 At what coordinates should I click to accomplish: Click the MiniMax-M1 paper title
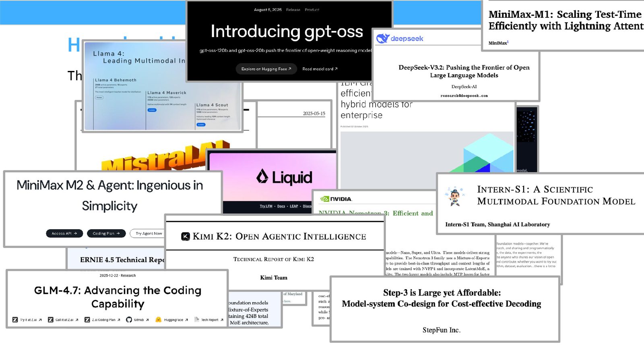coord(566,20)
